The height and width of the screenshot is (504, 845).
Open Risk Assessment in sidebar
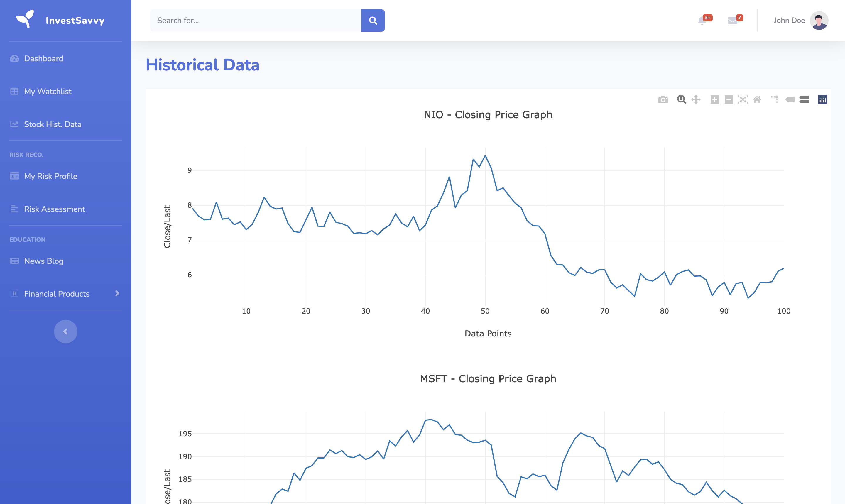pyautogui.click(x=65, y=209)
